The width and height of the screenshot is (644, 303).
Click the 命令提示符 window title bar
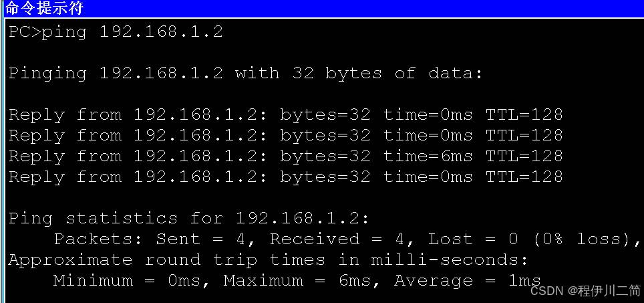pos(322,7)
